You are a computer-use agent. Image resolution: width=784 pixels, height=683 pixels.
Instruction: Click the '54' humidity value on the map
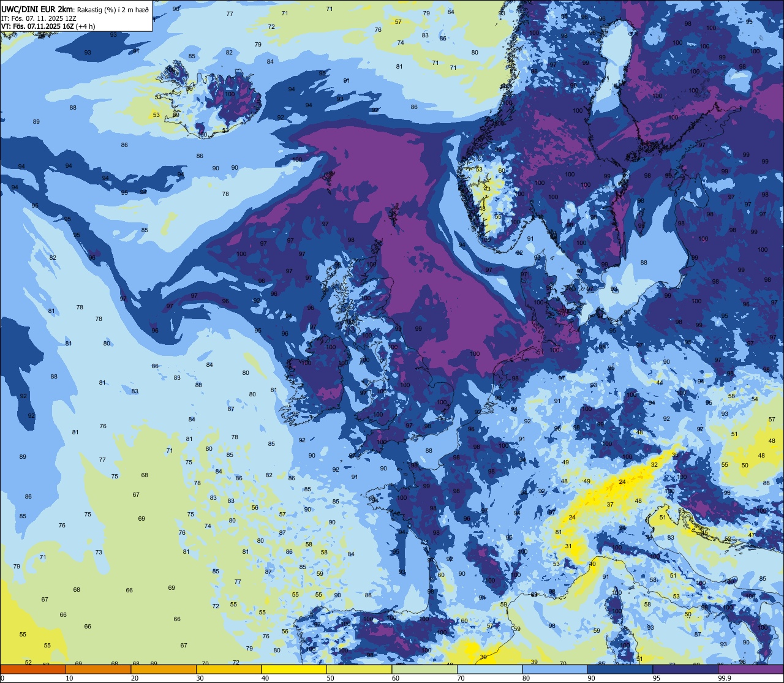tap(755, 399)
